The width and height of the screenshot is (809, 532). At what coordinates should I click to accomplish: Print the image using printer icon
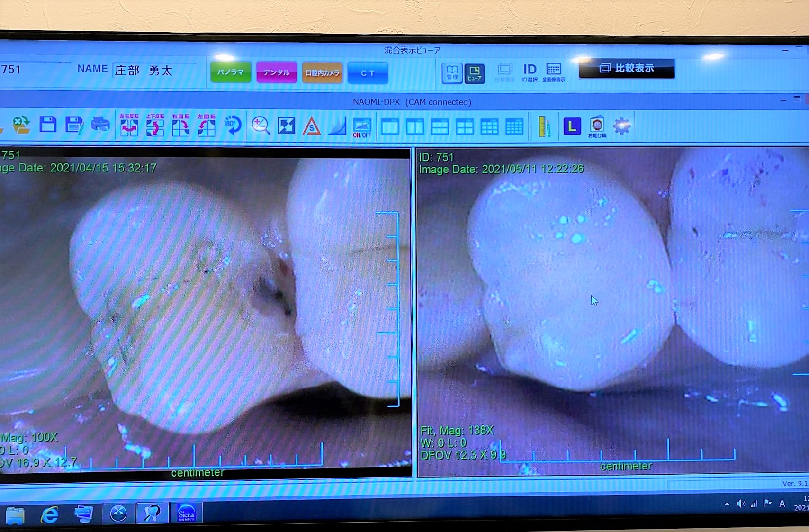pyautogui.click(x=100, y=125)
